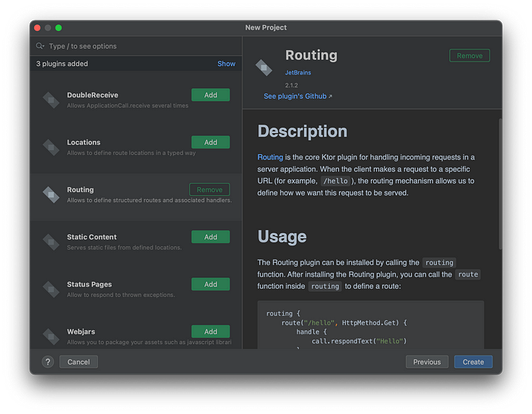The height and width of the screenshot is (414, 532).
Task: Click the version 2.1.2 text
Action: tap(291, 85)
